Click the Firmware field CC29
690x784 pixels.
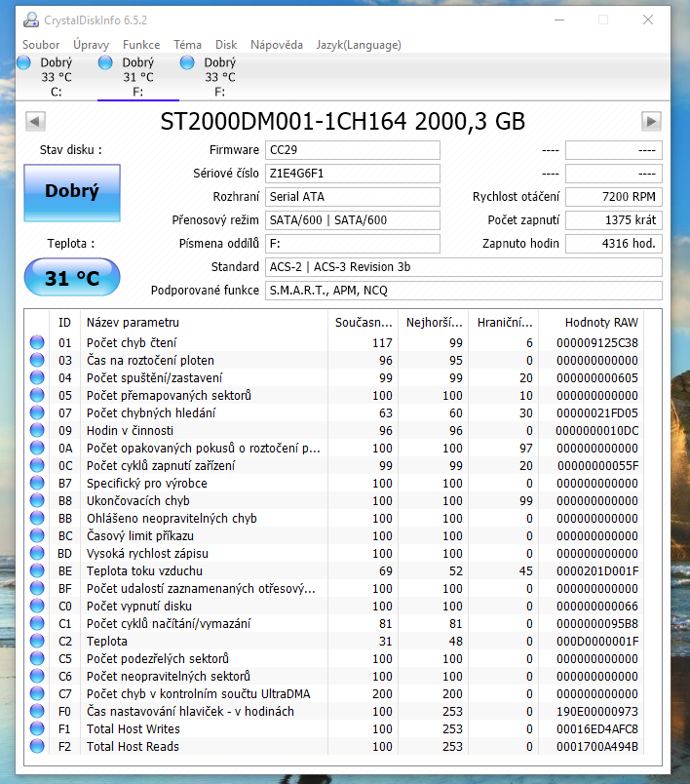[x=352, y=150]
